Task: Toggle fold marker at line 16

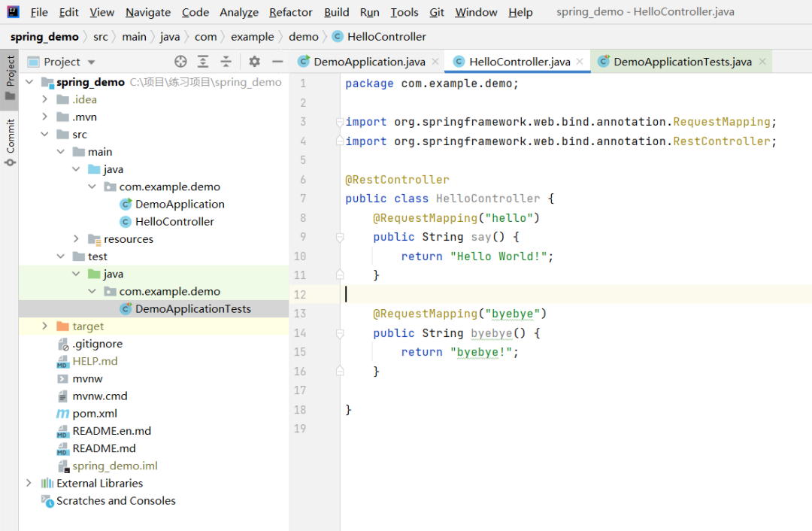Action: (x=340, y=371)
